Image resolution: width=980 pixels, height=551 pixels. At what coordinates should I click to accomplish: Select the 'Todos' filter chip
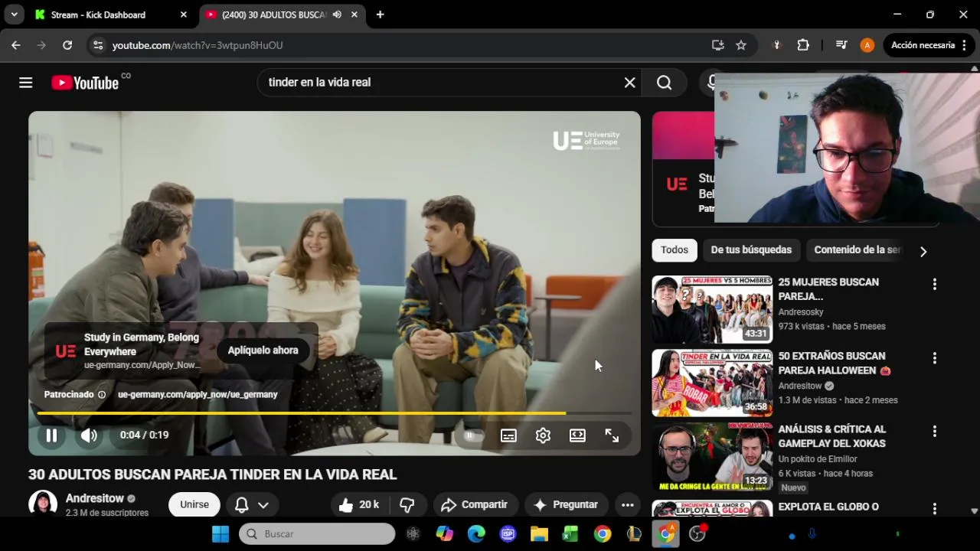click(x=675, y=250)
